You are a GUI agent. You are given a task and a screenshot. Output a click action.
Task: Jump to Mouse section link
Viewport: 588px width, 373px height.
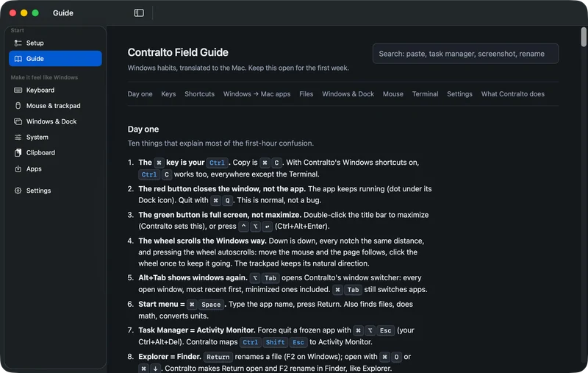coord(393,94)
